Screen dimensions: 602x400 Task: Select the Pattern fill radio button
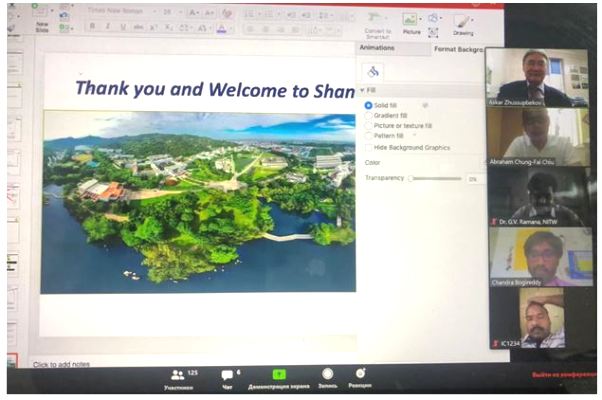(368, 136)
